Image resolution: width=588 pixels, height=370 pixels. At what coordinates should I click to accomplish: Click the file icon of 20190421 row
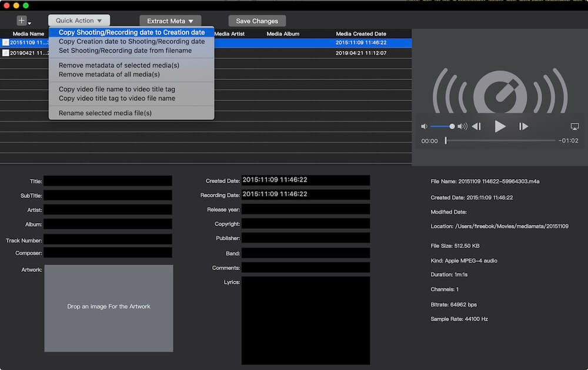pos(5,53)
